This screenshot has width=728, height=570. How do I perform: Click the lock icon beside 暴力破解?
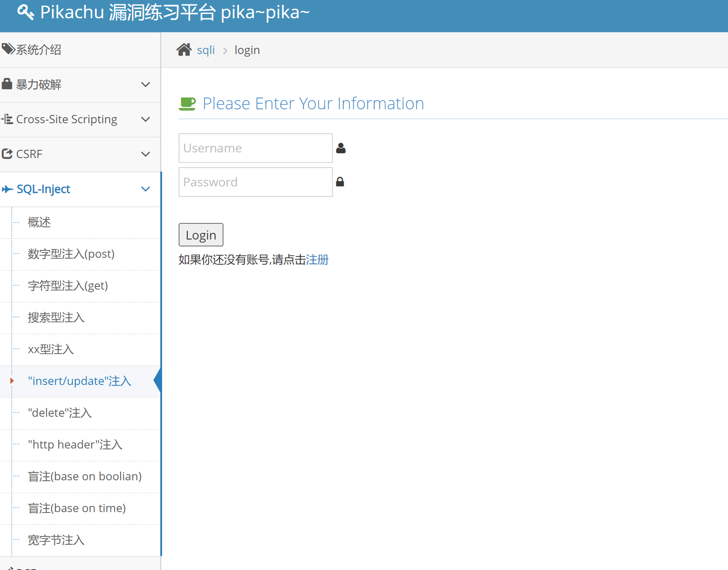[x=7, y=83]
